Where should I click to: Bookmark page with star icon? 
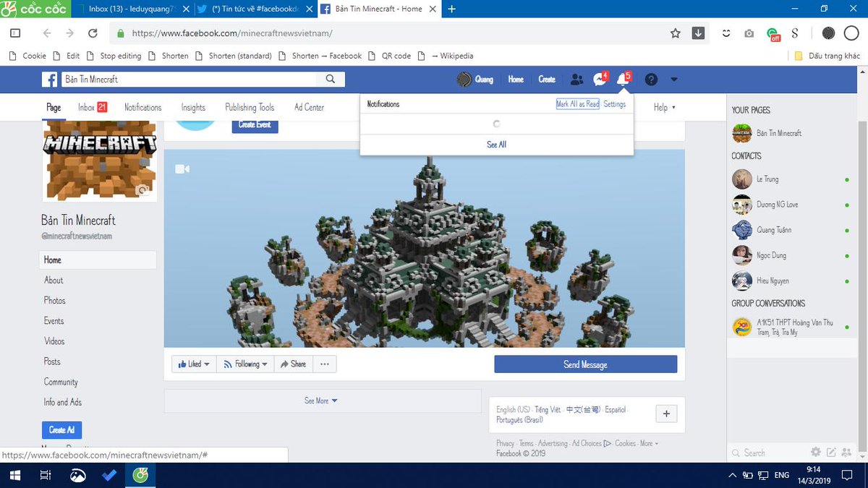(675, 33)
